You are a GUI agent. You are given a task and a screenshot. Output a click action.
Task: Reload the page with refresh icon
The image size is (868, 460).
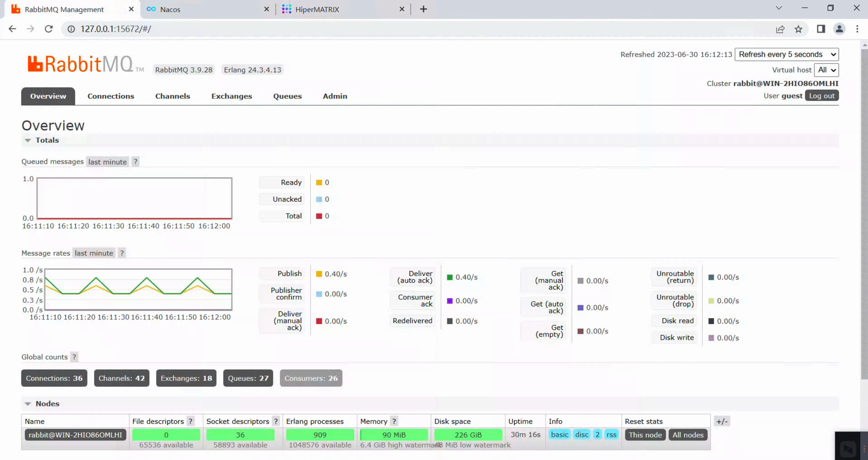[x=49, y=29]
